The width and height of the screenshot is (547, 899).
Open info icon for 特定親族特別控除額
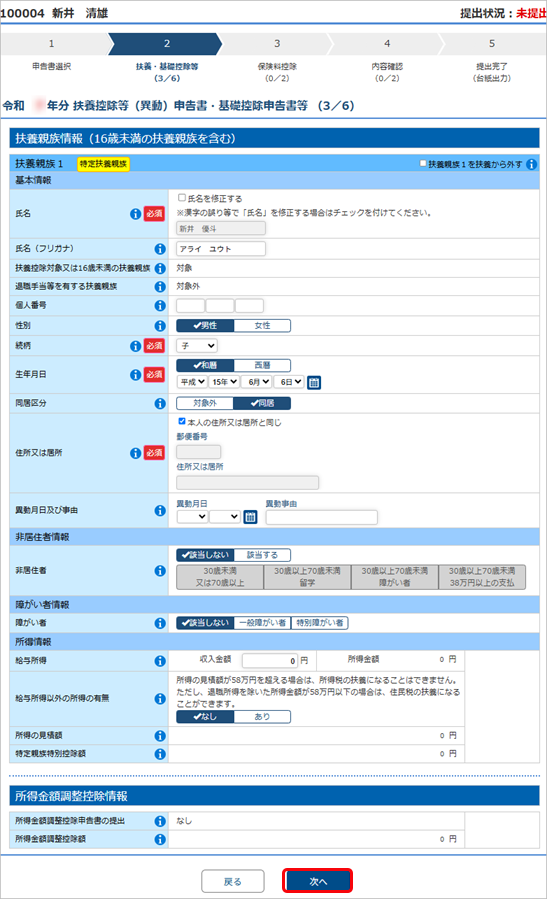pos(160,754)
